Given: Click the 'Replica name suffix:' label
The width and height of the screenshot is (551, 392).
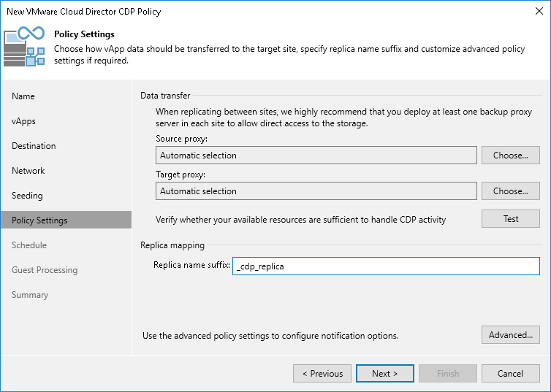Looking at the screenshot, I should tap(192, 265).
